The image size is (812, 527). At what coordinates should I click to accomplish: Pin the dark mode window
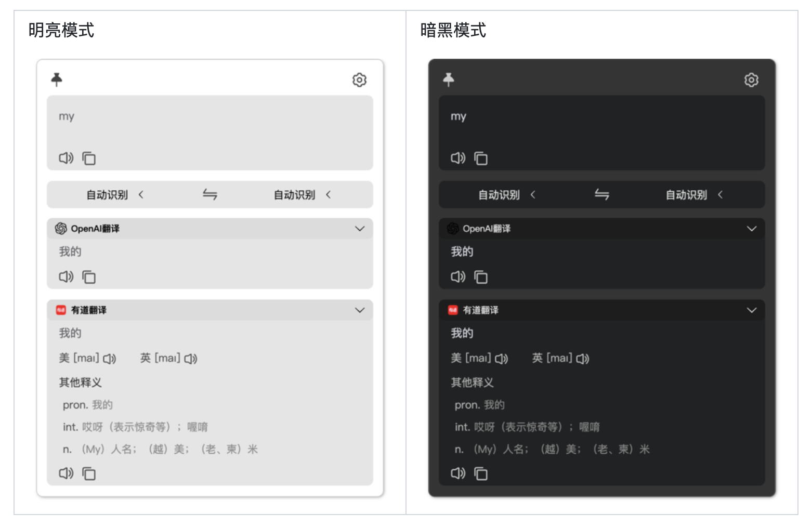[449, 80]
